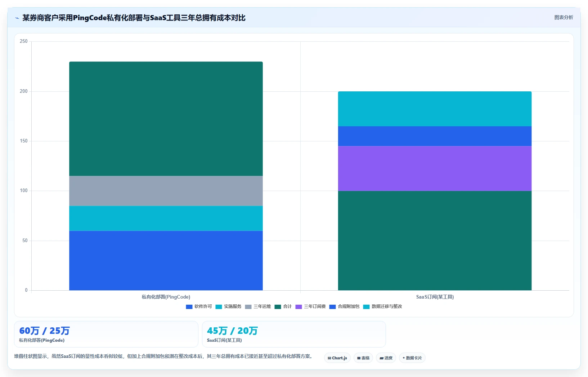Toggle the 软件许可 legend item

click(x=199, y=306)
